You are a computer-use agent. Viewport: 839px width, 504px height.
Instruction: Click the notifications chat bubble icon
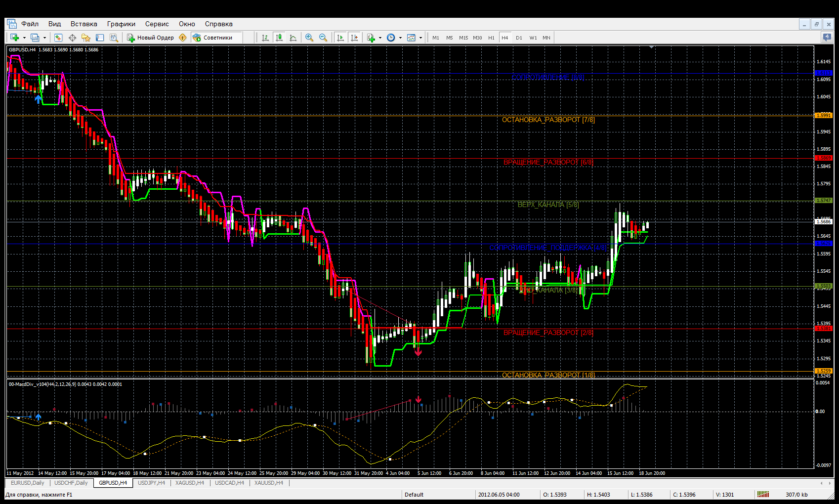(827, 37)
